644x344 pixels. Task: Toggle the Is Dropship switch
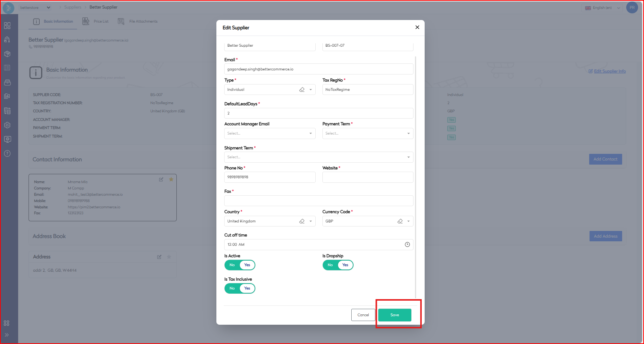pos(338,265)
